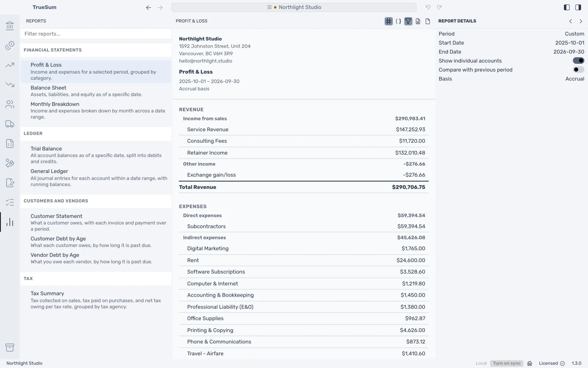The height and width of the screenshot is (368, 588).
Task: Click the delivery truck sidebar icon
Action: 10,124
